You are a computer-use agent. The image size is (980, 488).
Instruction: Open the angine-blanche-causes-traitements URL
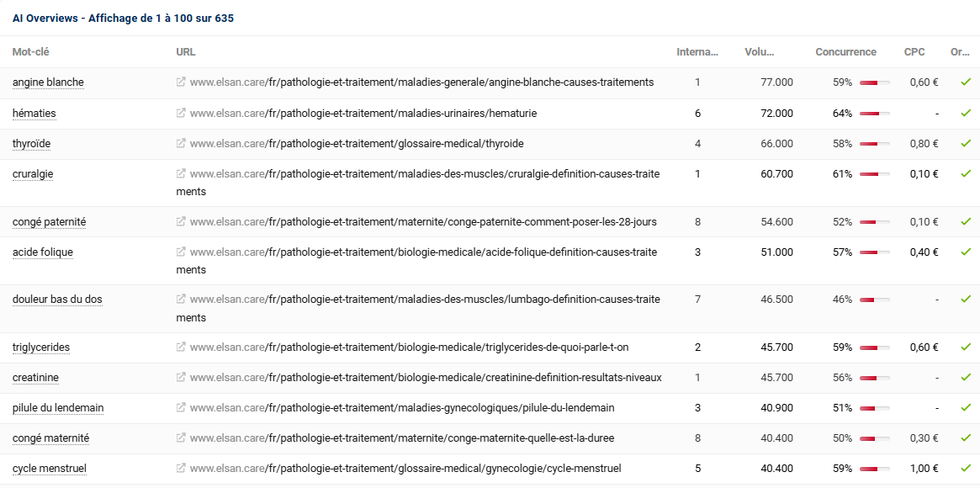[422, 82]
